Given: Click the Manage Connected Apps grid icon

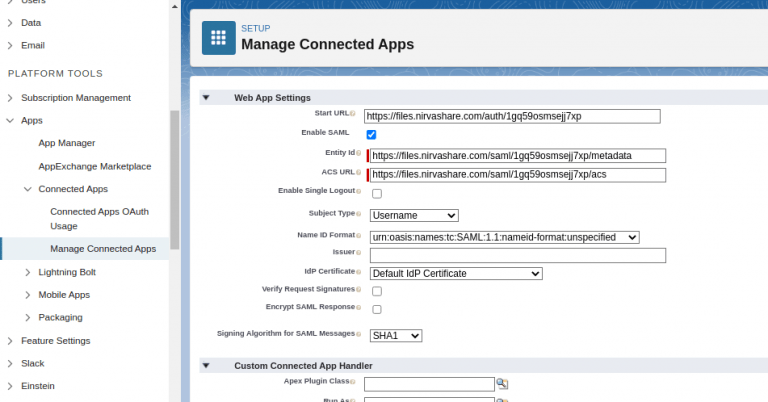Looking at the screenshot, I should tap(218, 38).
